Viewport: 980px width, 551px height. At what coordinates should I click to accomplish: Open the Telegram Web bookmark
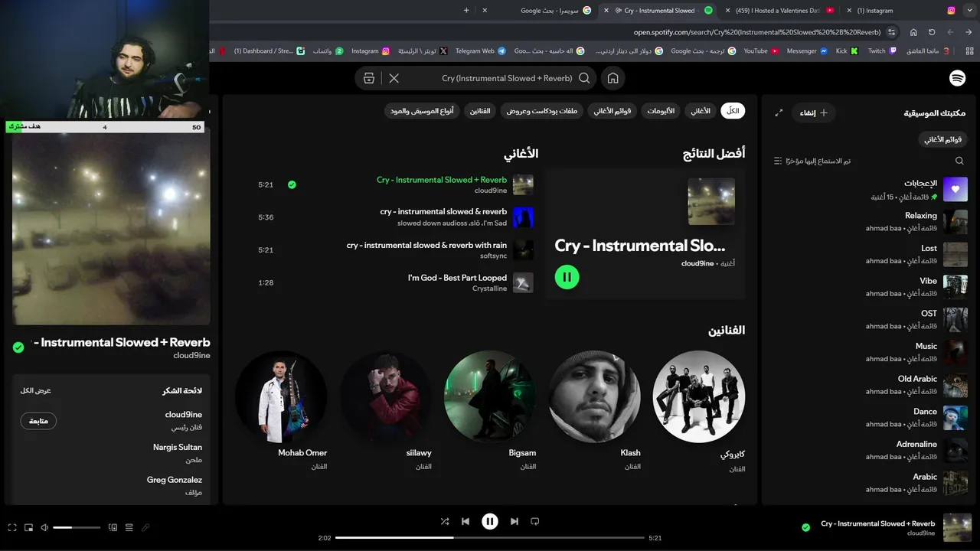tap(481, 51)
